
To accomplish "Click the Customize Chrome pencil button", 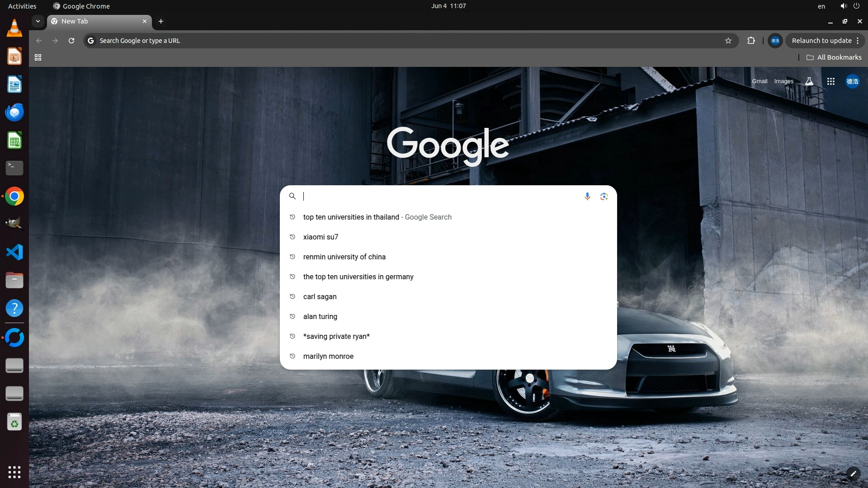I will pyautogui.click(x=853, y=474).
